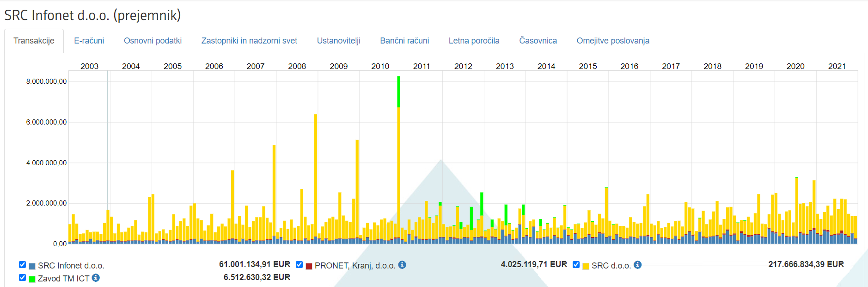Select the Ustanovitelji tab
The image size is (868, 287).
[338, 41]
